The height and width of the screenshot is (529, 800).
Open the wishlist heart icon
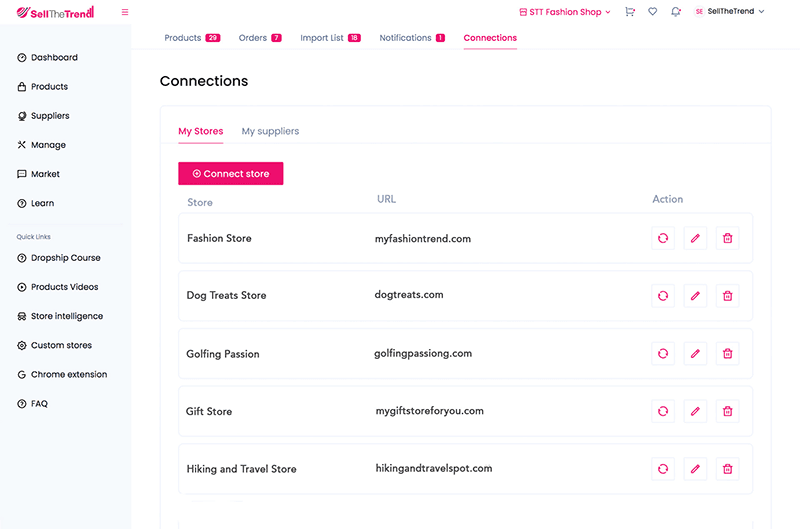(653, 12)
